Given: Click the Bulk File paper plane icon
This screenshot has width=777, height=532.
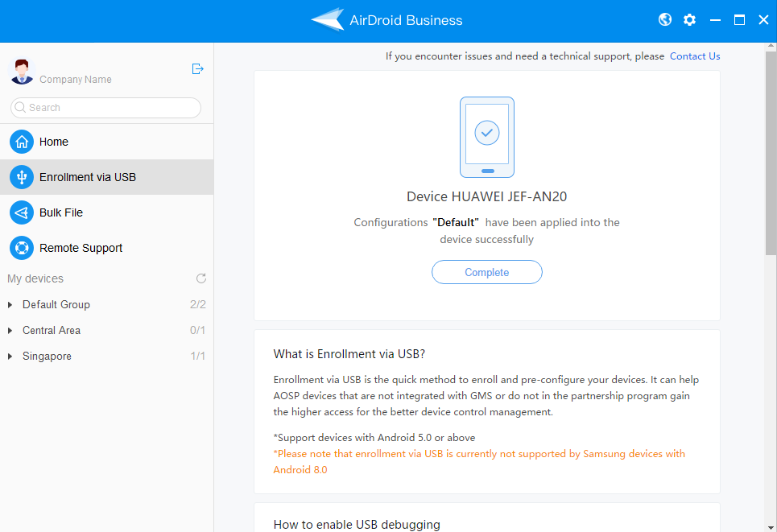Looking at the screenshot, I should coord(22,212).
